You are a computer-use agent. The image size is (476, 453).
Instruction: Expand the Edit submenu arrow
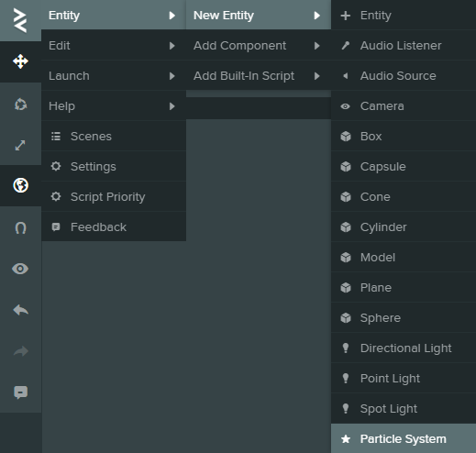click(172, 46)
